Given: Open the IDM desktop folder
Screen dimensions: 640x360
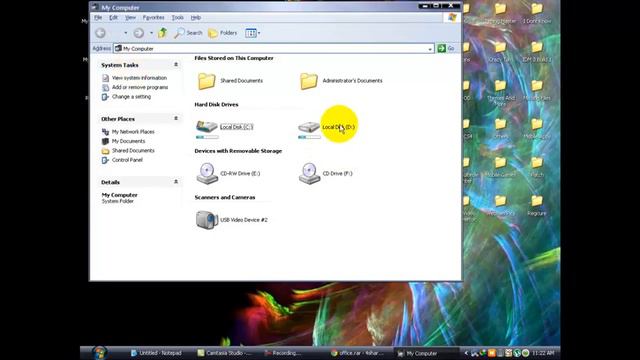Looking at the screenshot, I should [x=537, y=52].
